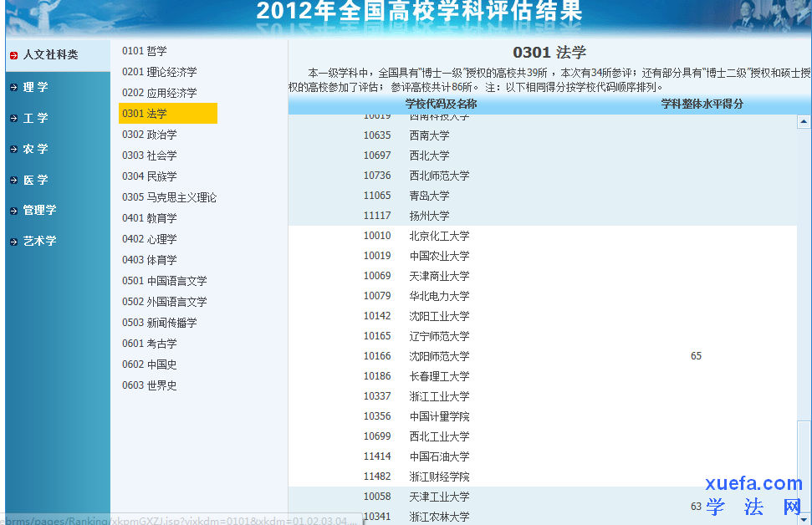Open the 0402 心理学 discipline

tap(149, 239)
